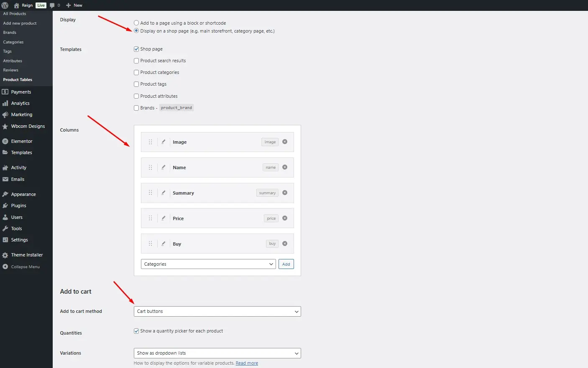This screenshot has height=368, width=588.
Task: Open the Appearance menu in the sidebar
Action: (23, 194)
